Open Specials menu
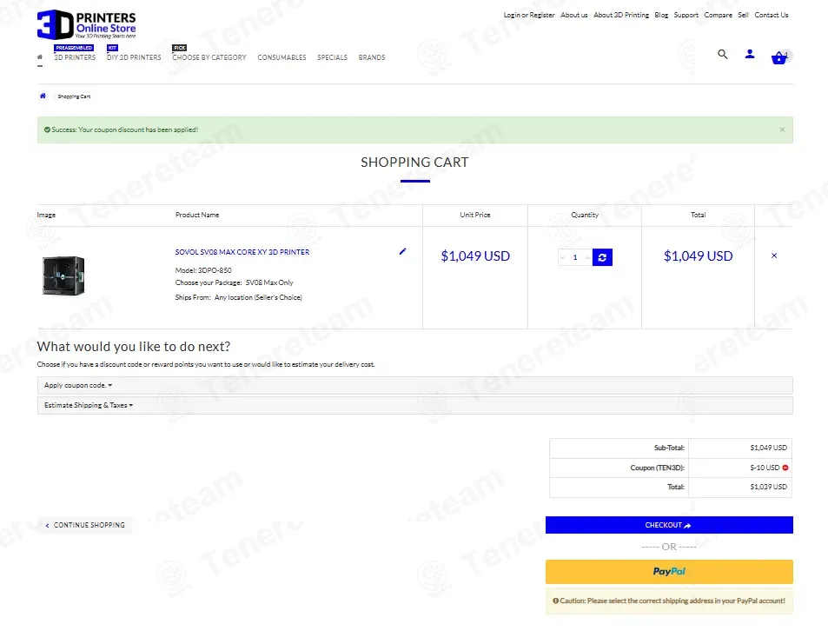 coord(332,57)
